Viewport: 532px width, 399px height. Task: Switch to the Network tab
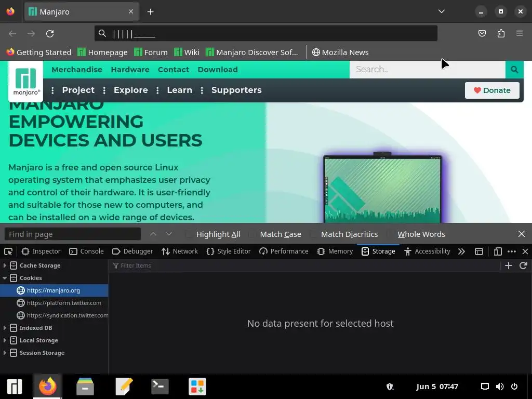click(x=179, y=251)
